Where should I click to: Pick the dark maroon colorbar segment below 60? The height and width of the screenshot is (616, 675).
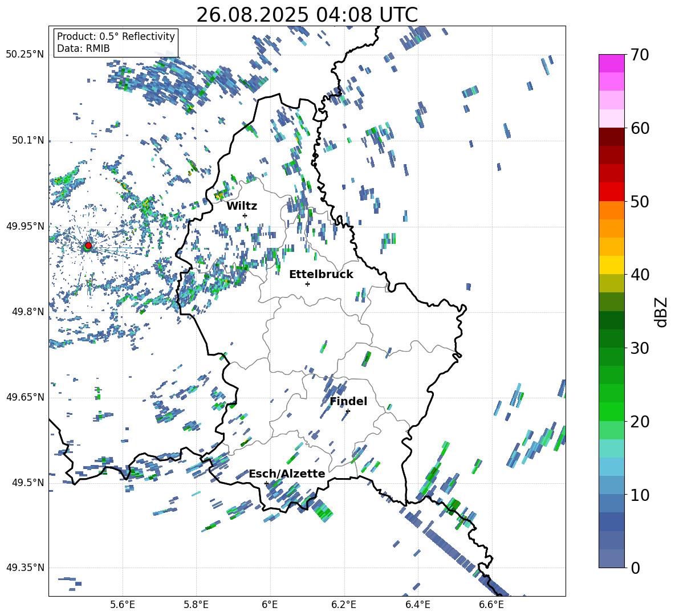tap(611, 136)
